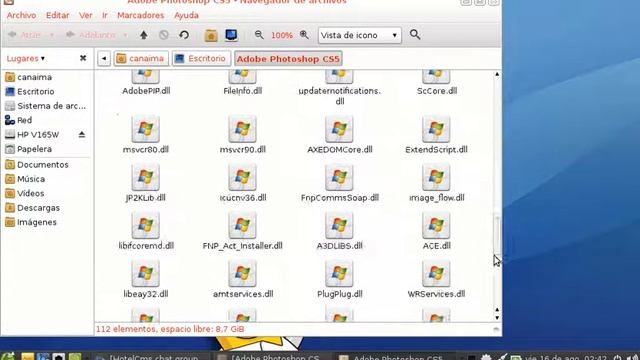Open the Vista de icono view dropdown
640x360 pixels.
[360, 36]
